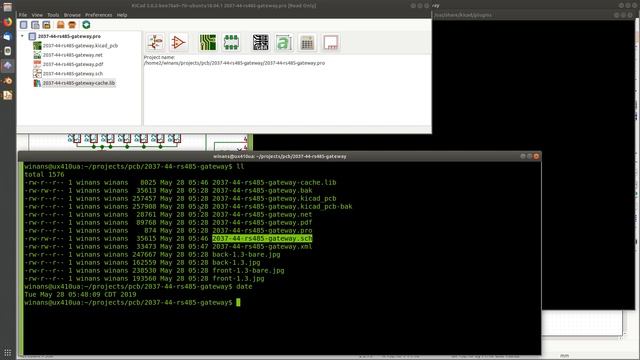Select 2037-44-rs485-gateway.net in project tree
The width and height of the screenshot is (640, 360).
tap(73, 55)
